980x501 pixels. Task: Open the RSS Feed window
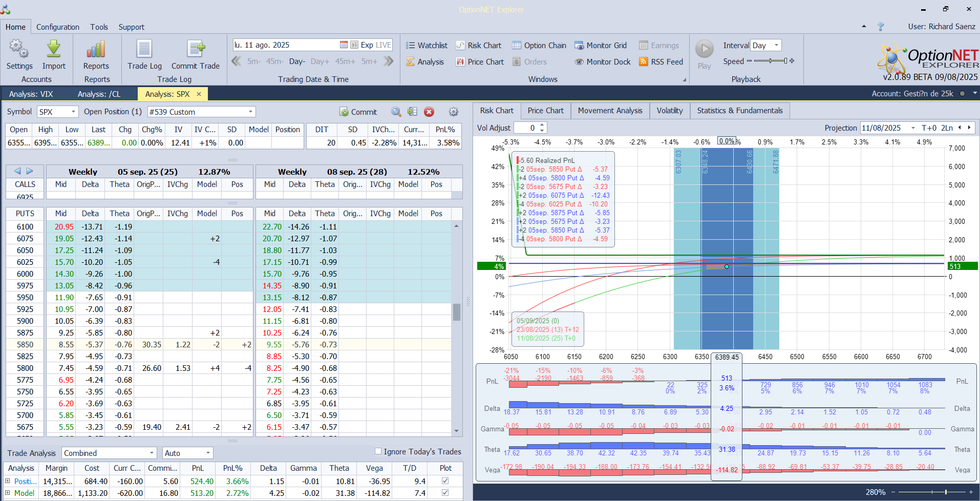pos(661,62)
